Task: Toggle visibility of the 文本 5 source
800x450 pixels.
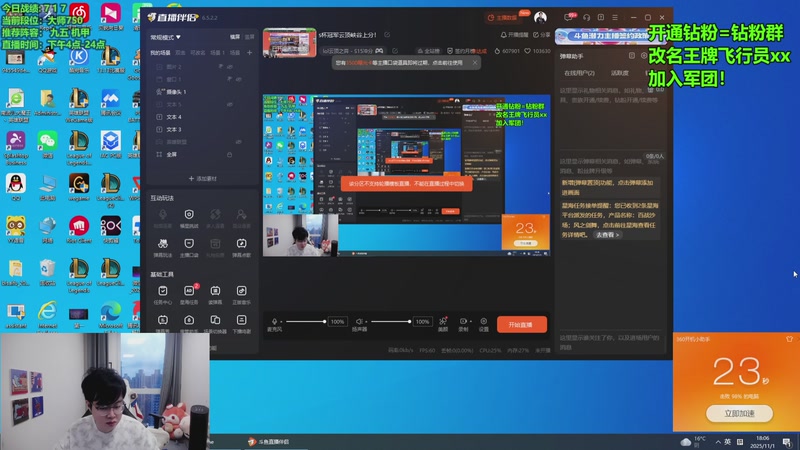Action: 230,104
